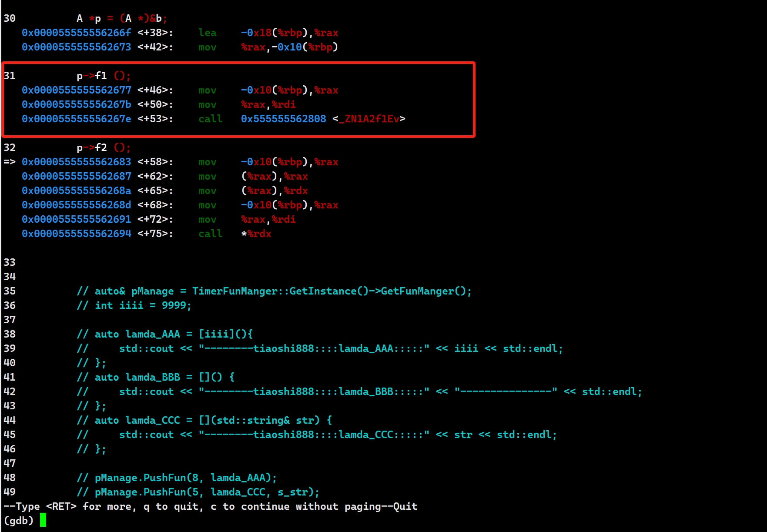Click comment 'auto lamda_BBB = []() {'

point(156,377)
